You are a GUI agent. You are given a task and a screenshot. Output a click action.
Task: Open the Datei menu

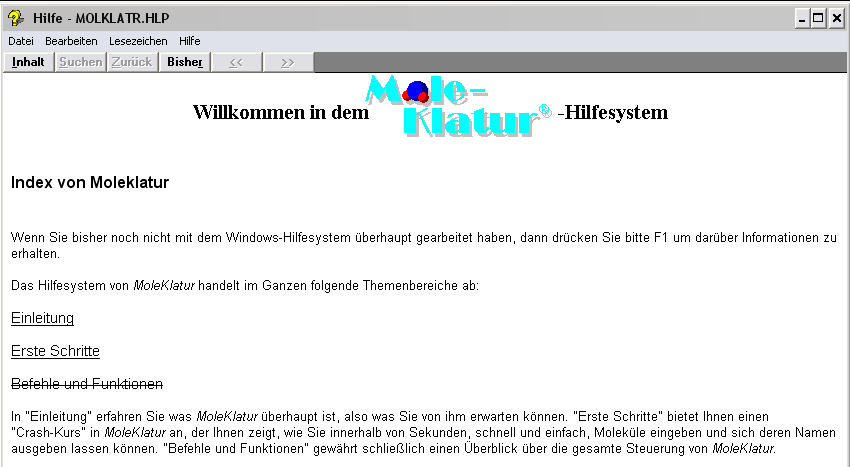(21, 41)
